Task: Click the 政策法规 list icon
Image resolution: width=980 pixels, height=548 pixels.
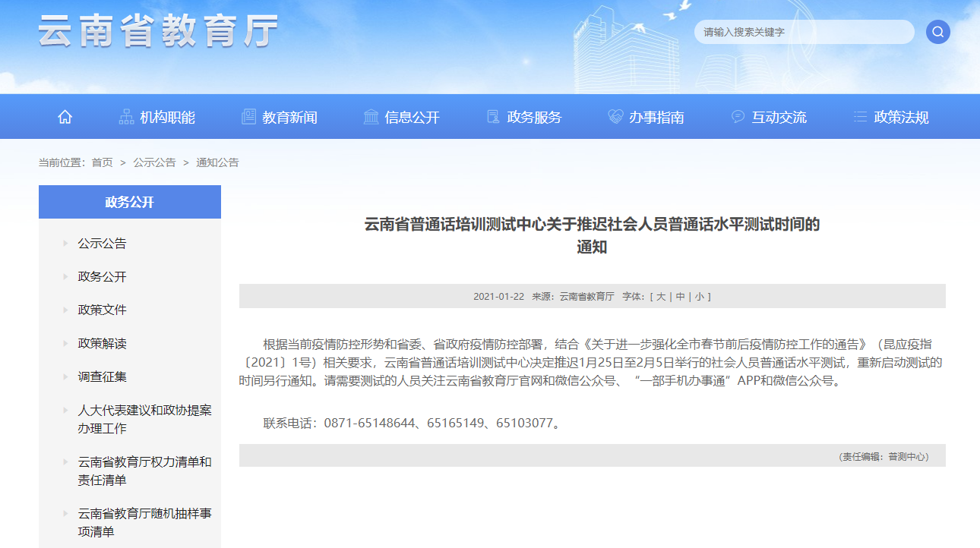Action: pyautogui.click(x=860, y=117)
